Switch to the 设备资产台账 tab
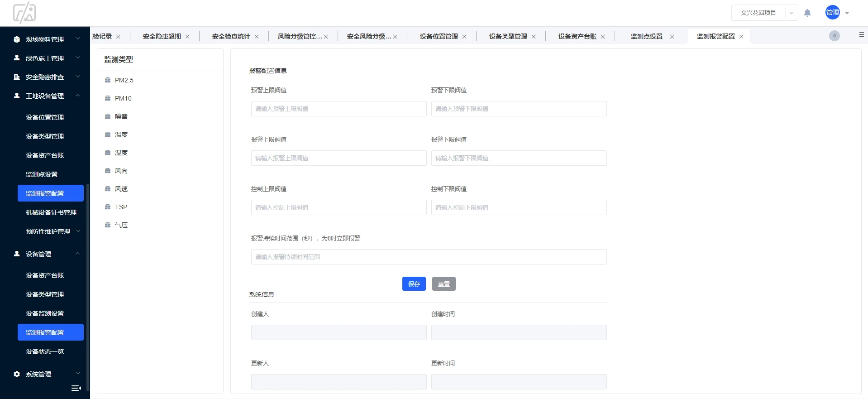The width and height of the screenshot is (868, 399). click(577, 36)
